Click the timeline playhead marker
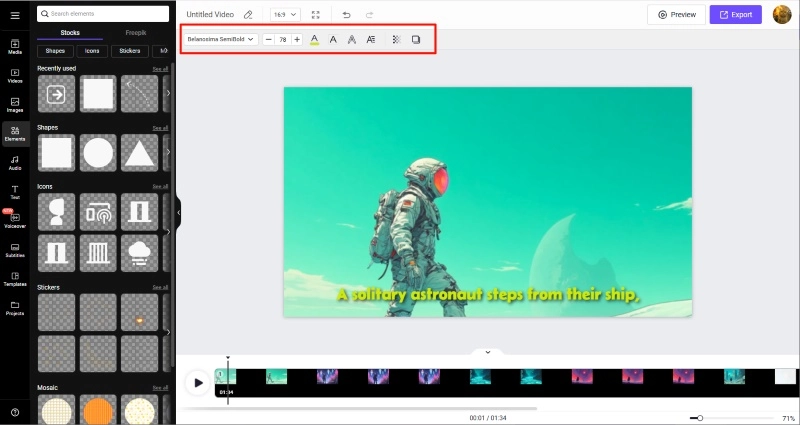 [228, 358]
